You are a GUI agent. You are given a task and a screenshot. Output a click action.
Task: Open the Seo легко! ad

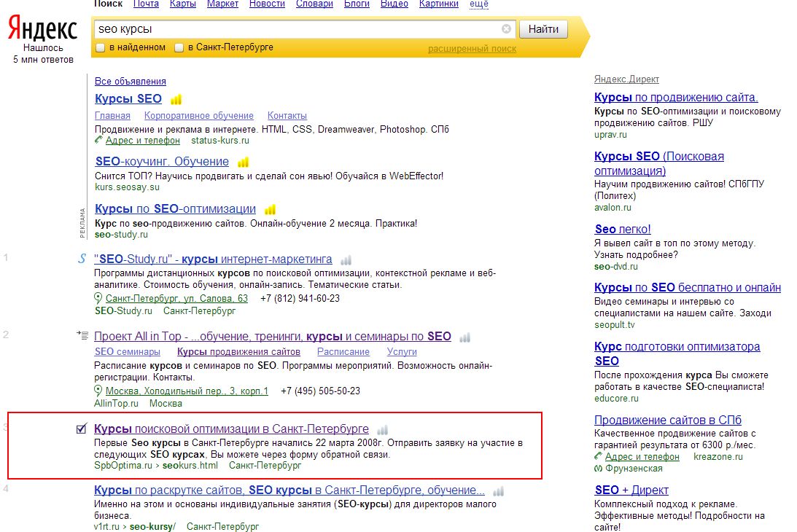[623, 229]
